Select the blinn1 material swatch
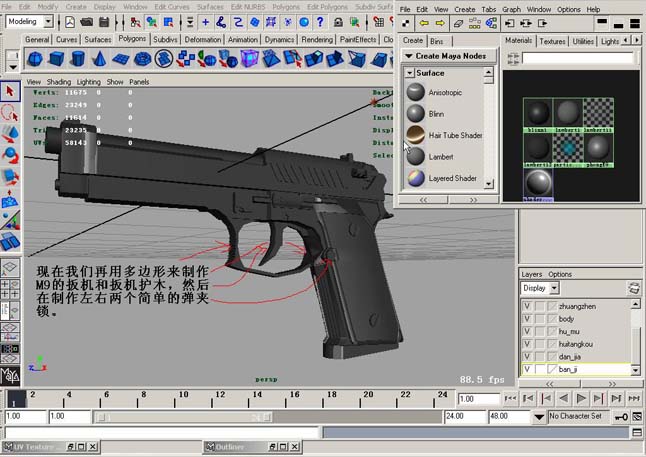Viewport: 646px width, 457px height. coord(538,115)
